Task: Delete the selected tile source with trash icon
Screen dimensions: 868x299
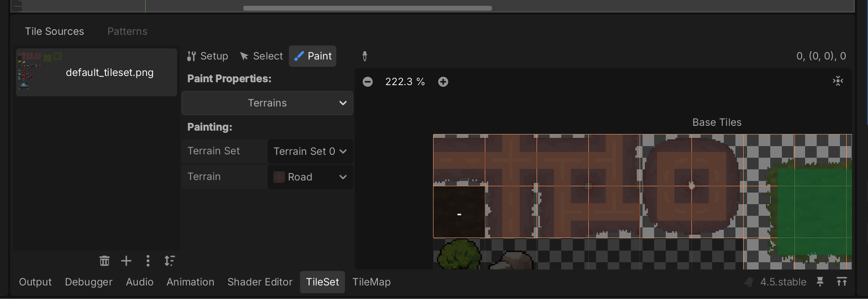Action: (105, 261)
